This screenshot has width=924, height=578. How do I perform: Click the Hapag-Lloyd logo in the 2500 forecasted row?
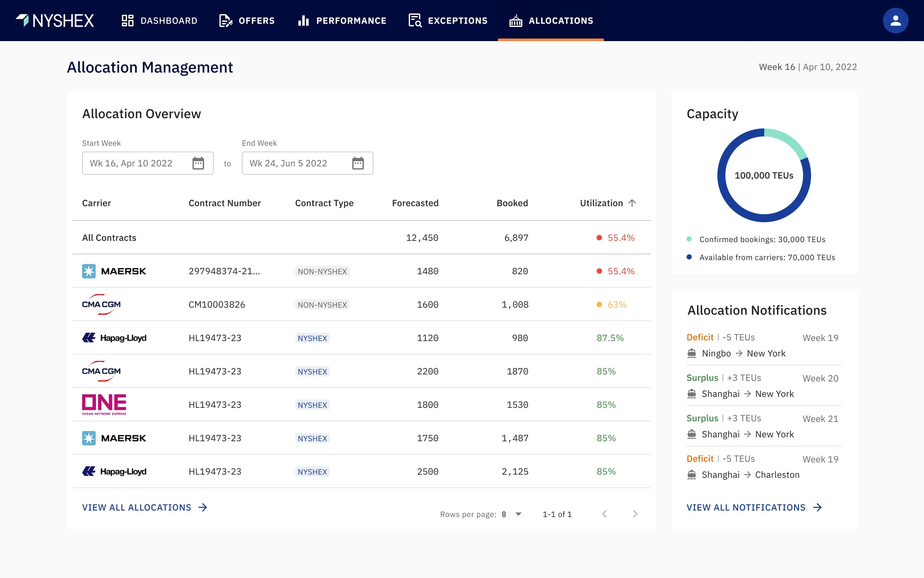tap(114, 471)
